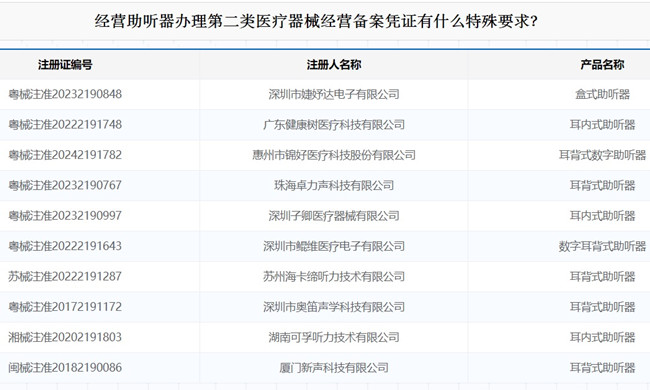Click the page title about 经营助听器办理
650x390 pixels.
(x=316, y=21)
